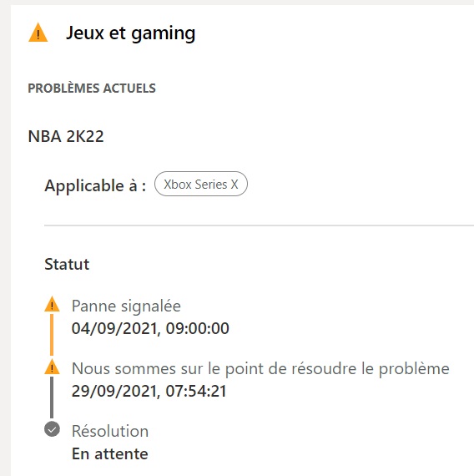Select the 29/09/2021, 07:54:21 timestamp
The width and height of the screenshot is (474, 476).
coord(149,391)
